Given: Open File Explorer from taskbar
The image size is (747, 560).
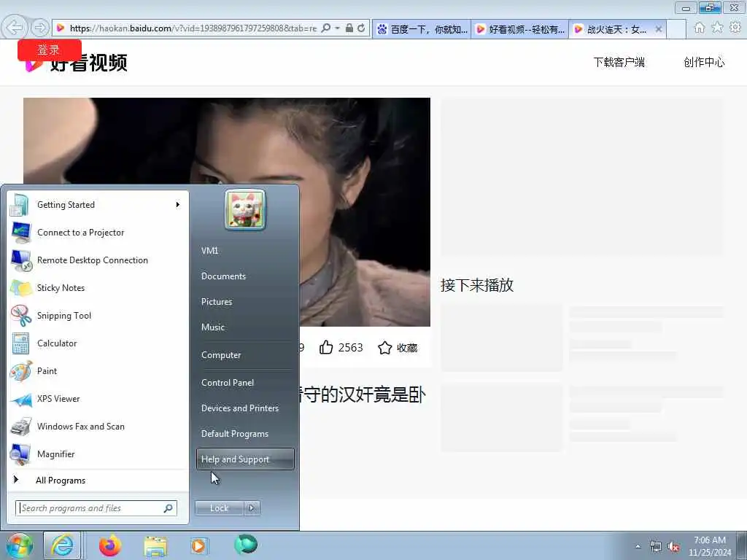Looking at the screenshot, I should (156, 546).
